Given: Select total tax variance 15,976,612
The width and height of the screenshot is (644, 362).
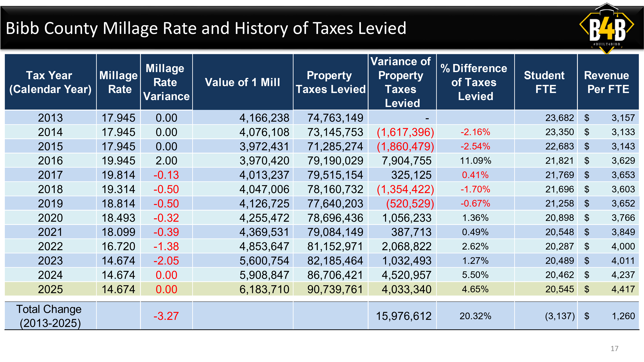Looking at the screenshot, I should click(x=404, y=316).
